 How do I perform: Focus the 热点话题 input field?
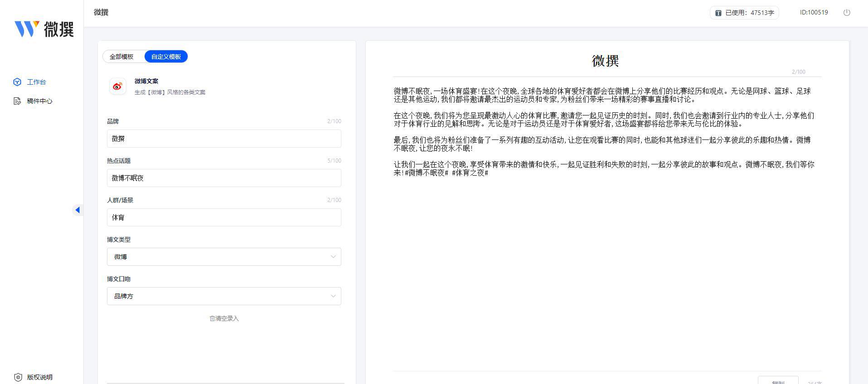tap(224, 178)
